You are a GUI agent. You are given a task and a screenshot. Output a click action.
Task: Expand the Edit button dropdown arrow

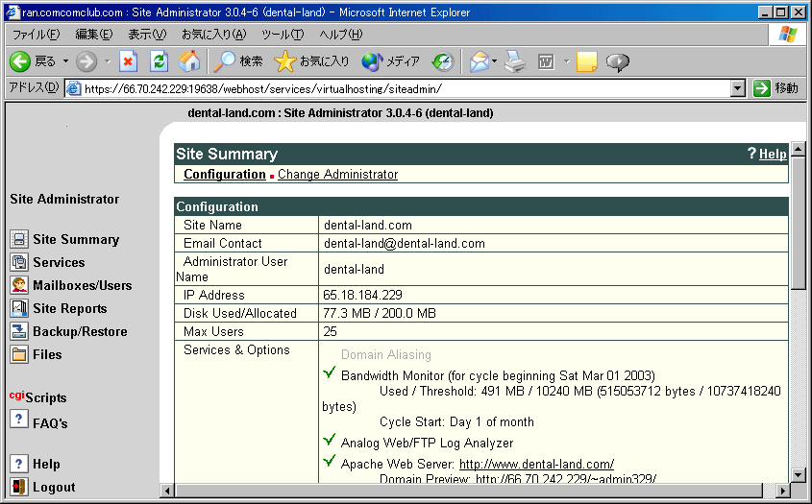coord(566,61)
